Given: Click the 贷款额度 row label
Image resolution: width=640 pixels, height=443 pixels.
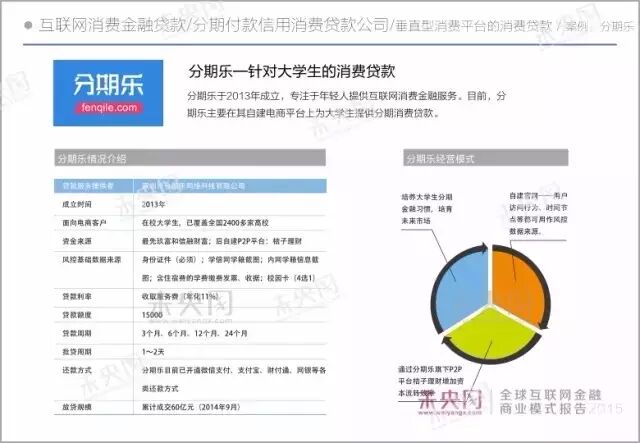Looking at the screenshot, I should [77, 315].
